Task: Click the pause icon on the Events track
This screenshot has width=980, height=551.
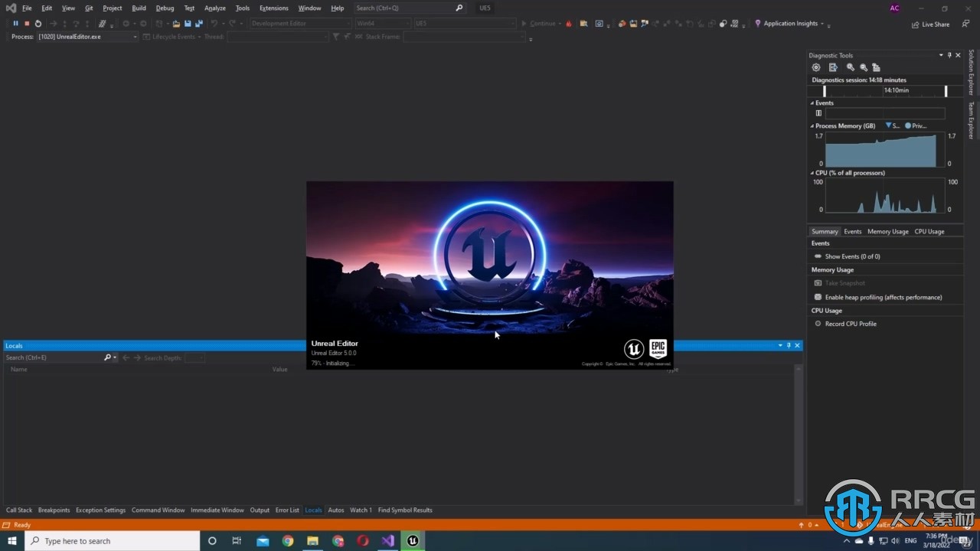Action: [818, 113]
